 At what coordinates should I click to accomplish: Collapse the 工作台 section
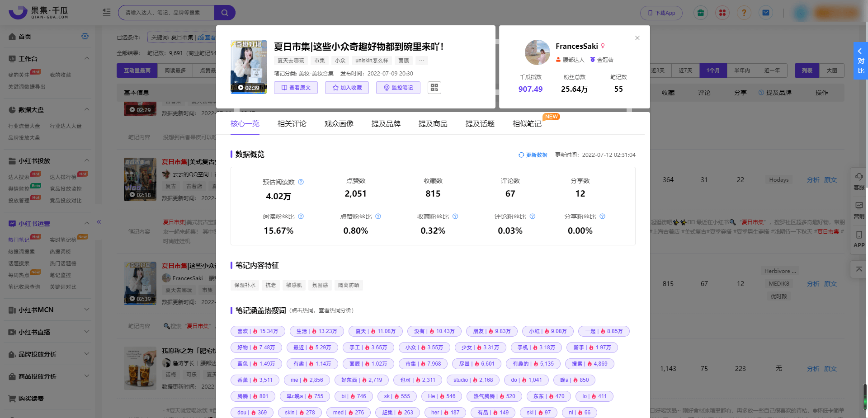[87, 58]
